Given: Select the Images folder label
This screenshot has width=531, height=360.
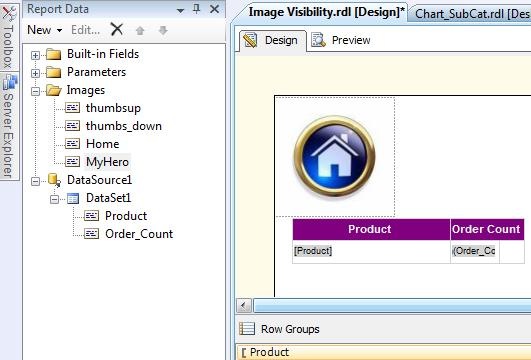Looking at the screenshot, I should coord(86,90).
